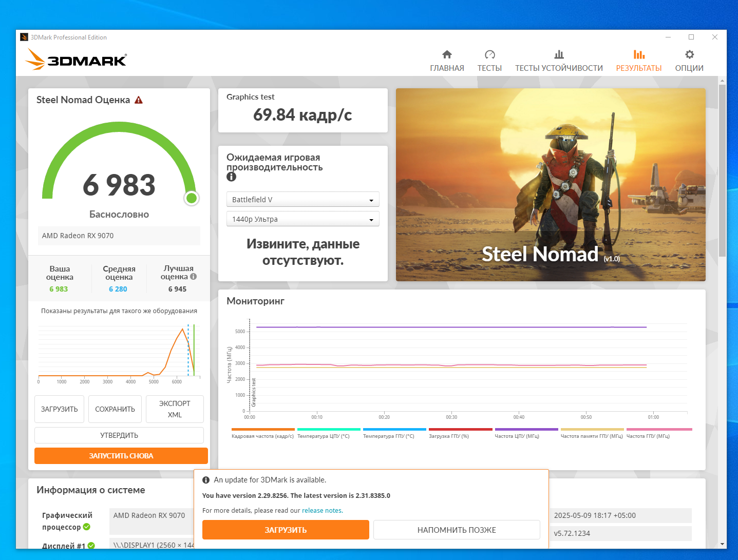
Task: Open the ТЕСТЫ tab
Action: pos(489,61)
